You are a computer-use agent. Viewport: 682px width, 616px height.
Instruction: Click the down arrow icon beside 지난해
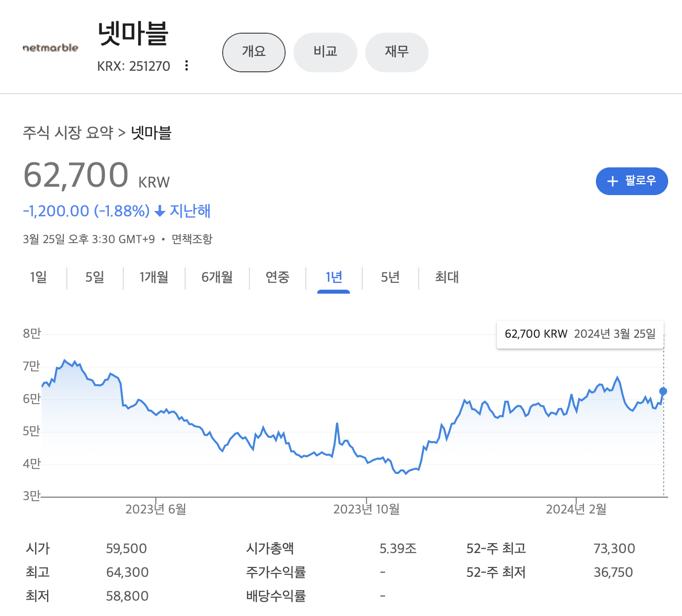[159, 211]
